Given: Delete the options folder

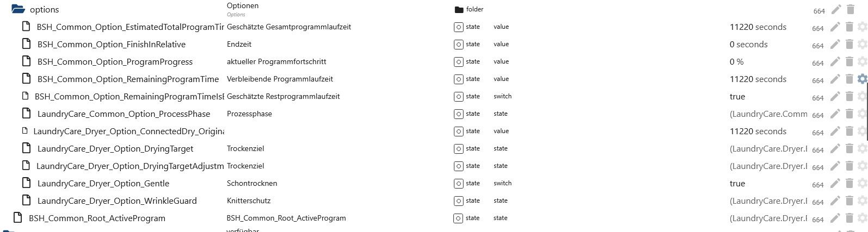Looking at the screenshot, I should click(x=850, y=9).
